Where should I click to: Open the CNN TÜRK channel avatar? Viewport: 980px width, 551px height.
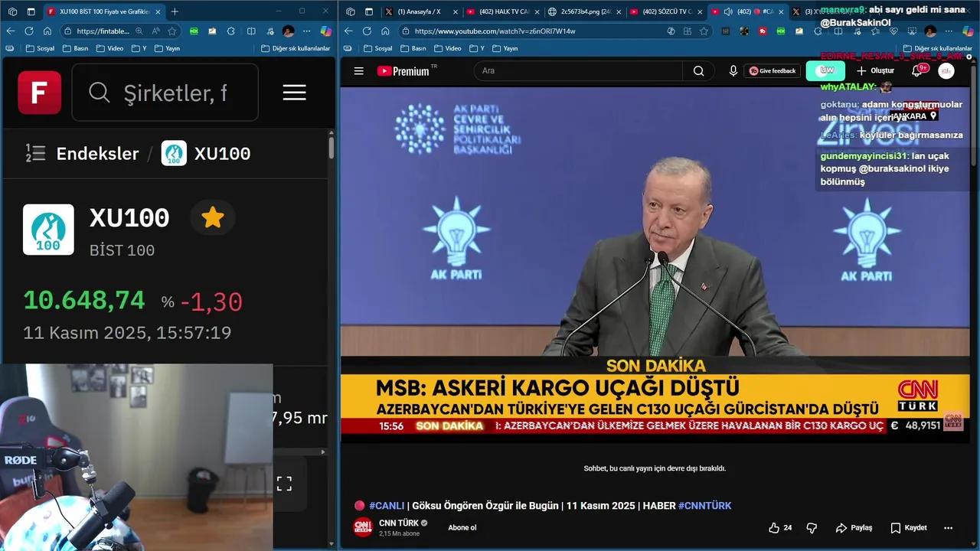pos(363,527)
